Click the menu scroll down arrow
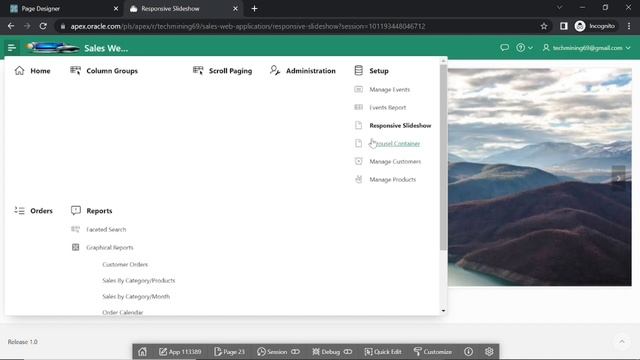The height and width of the screenshot is (360, 640). [x=443, y=311]
